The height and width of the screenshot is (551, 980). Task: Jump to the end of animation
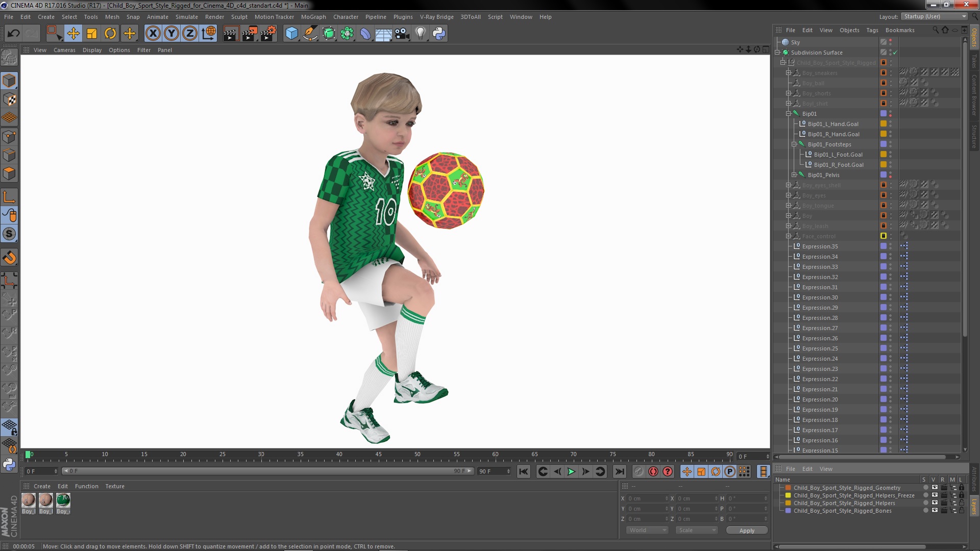[619, 471]
